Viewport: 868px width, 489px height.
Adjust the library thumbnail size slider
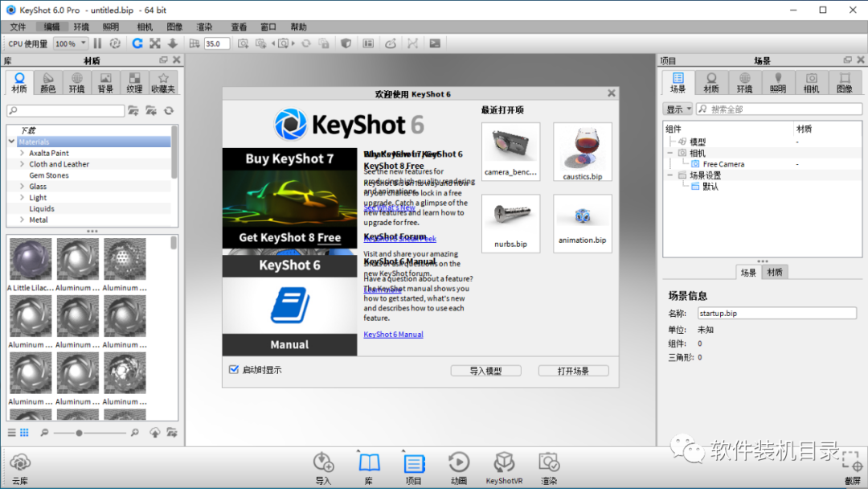tap(79, 433)
